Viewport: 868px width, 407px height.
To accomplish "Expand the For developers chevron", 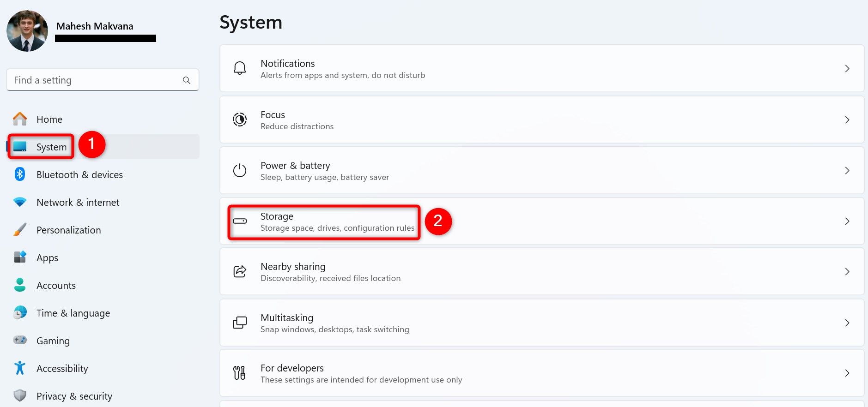I will pyautogui.click(x=847, y=373).
